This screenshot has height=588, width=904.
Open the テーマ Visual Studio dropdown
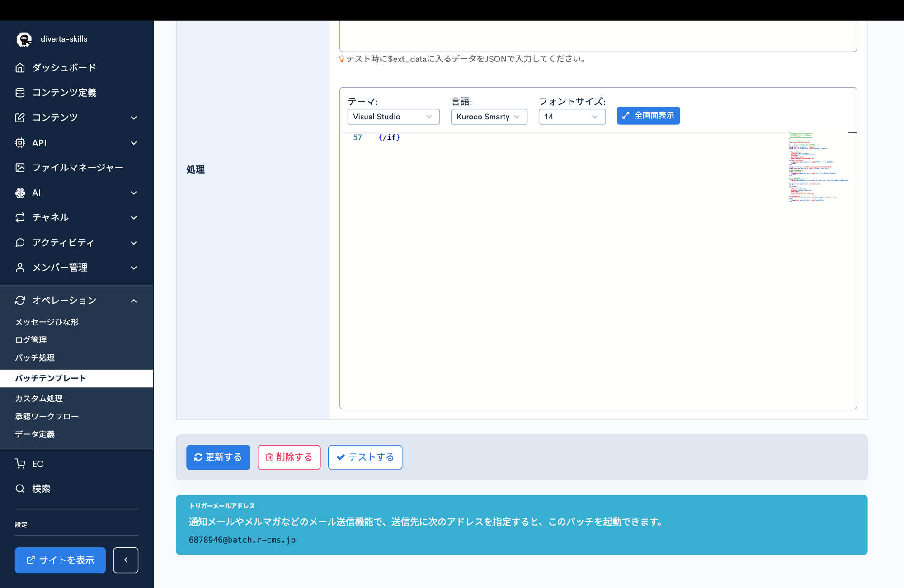(393, 117)
